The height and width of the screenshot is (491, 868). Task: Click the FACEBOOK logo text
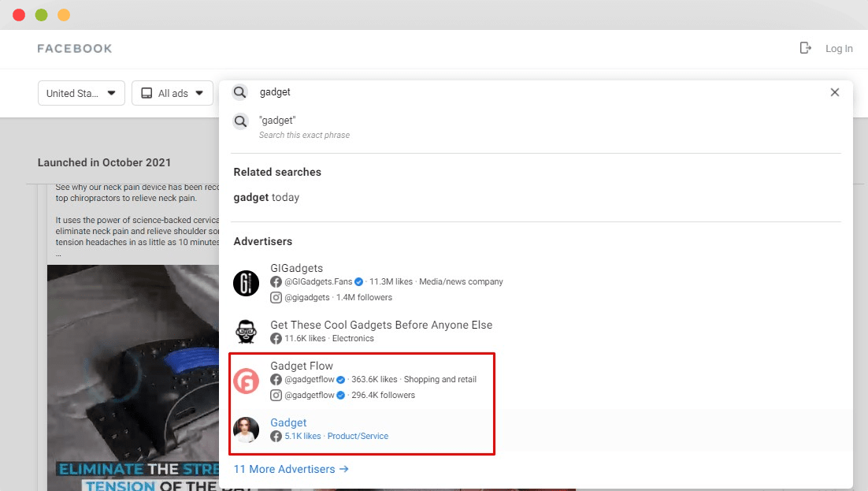tap(75, 49)
